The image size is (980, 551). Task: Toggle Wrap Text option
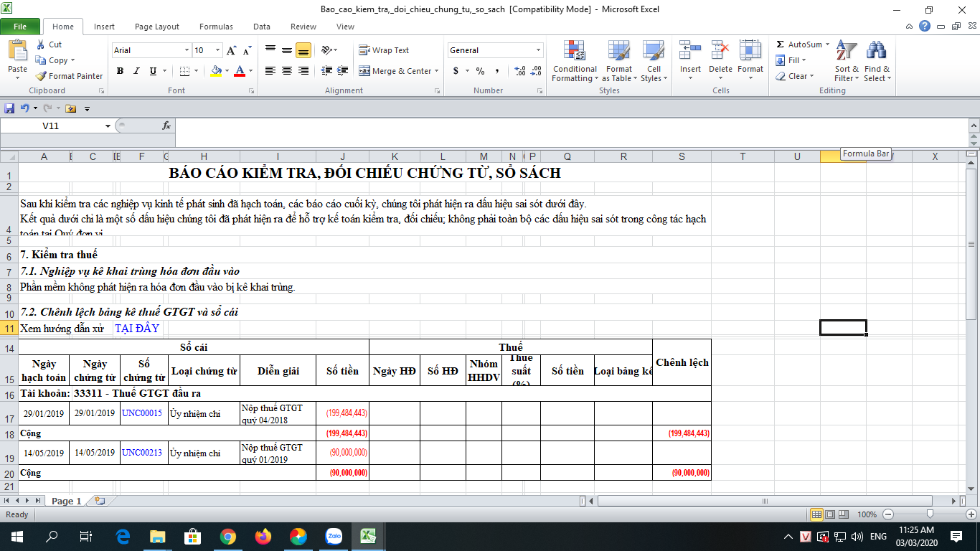pos(384,50)
